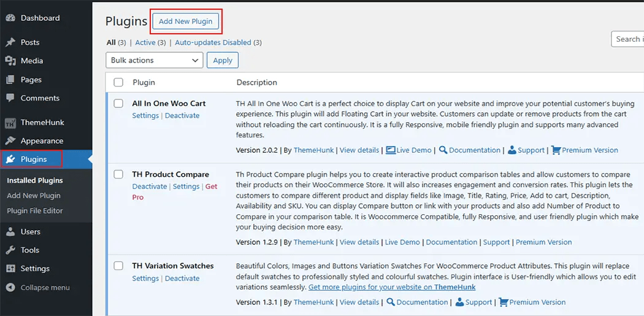Filter by All plugins

tap(117, 42)
